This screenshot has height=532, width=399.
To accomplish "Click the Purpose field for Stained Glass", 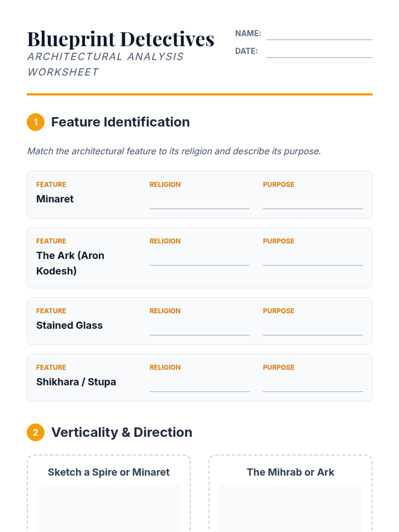I will tap(313, 329).
